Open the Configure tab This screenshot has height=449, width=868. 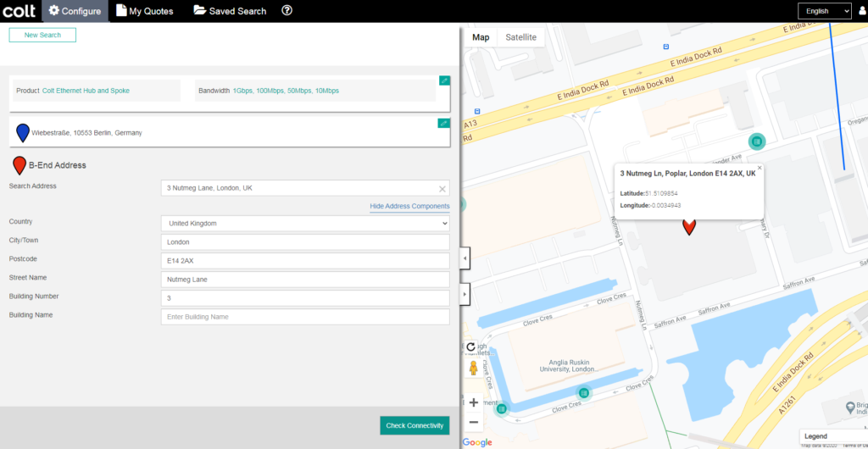pyautogui.click(x=75, y=11)
